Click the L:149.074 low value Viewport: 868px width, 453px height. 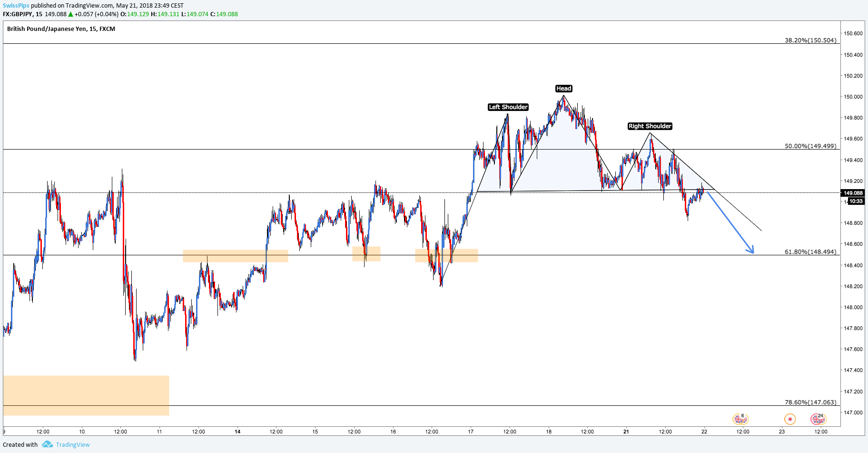(x=195, y=14)
